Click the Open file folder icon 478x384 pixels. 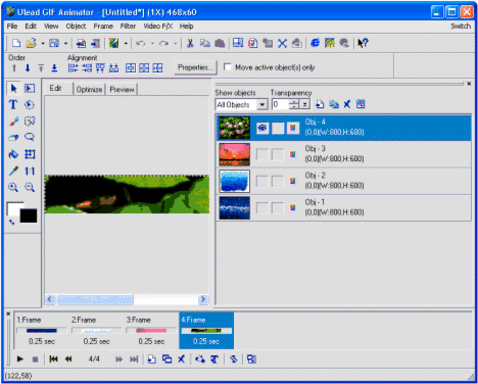[31, 43]
